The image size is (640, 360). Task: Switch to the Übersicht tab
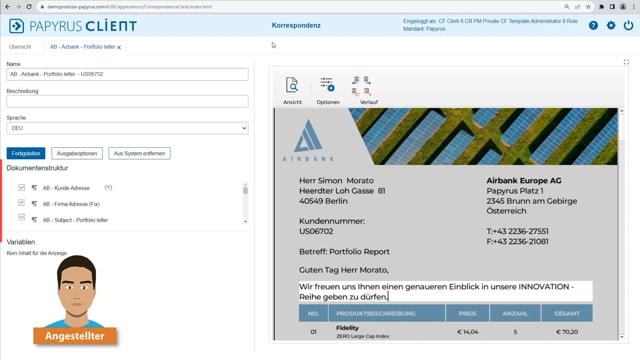click(20, 47)
